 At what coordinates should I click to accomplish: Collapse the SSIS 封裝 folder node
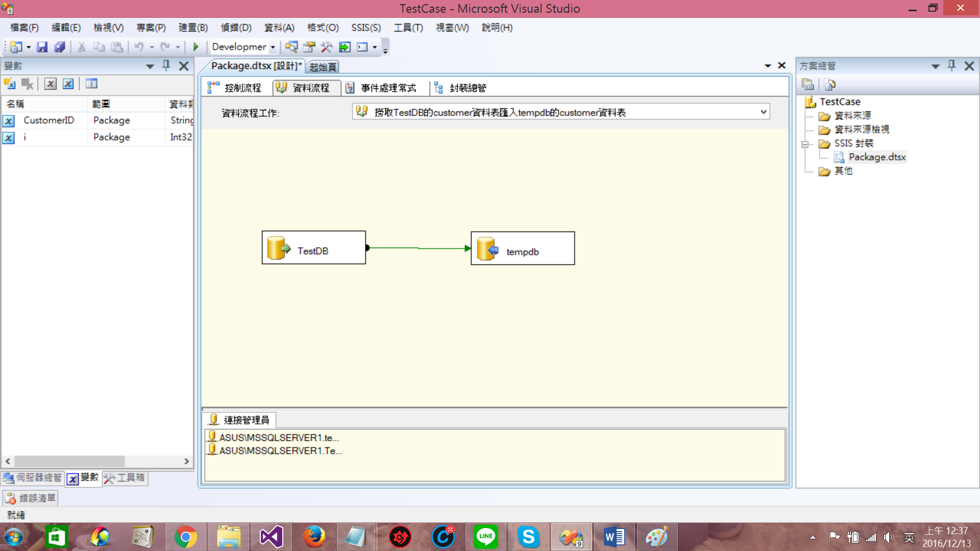805,144
